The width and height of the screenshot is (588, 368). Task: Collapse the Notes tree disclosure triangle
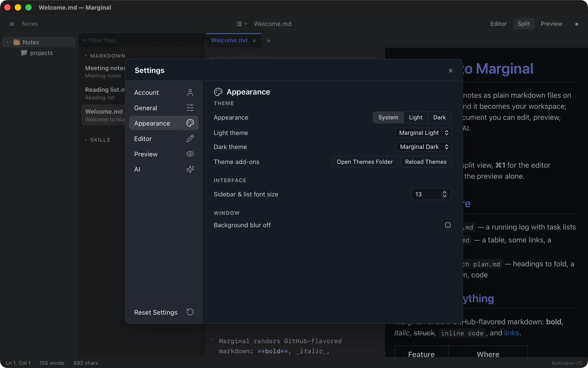point(8,42)
